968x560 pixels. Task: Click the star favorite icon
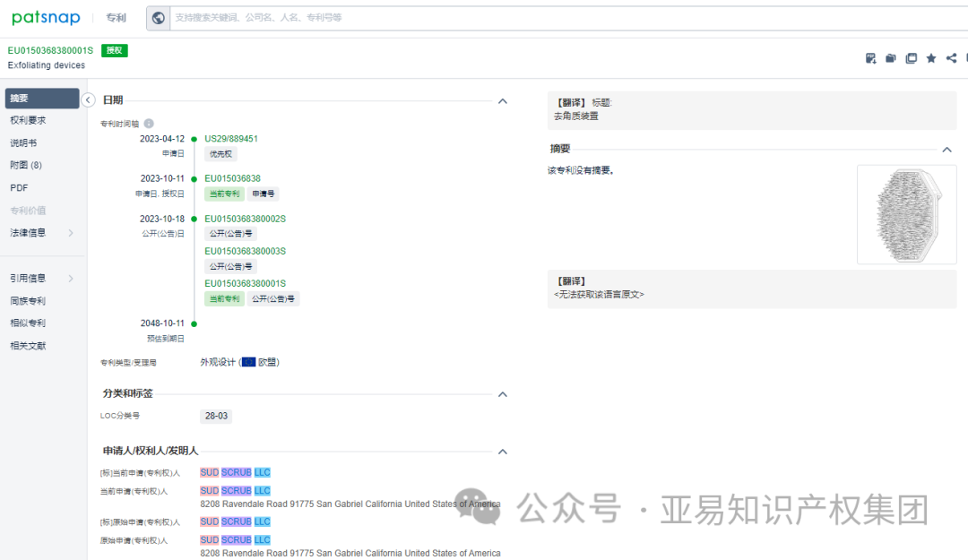[931, 58]
